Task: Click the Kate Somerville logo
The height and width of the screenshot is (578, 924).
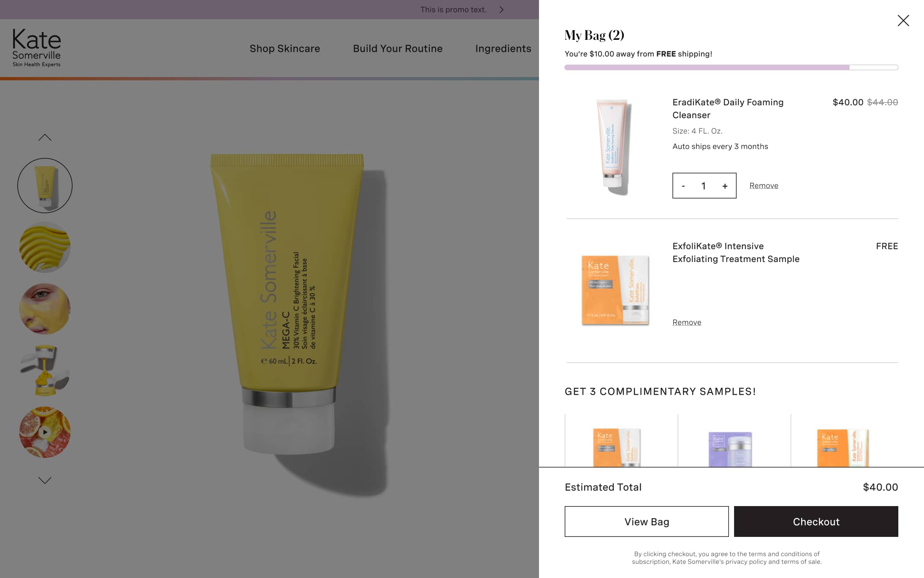Action: [x=36, y=48]
